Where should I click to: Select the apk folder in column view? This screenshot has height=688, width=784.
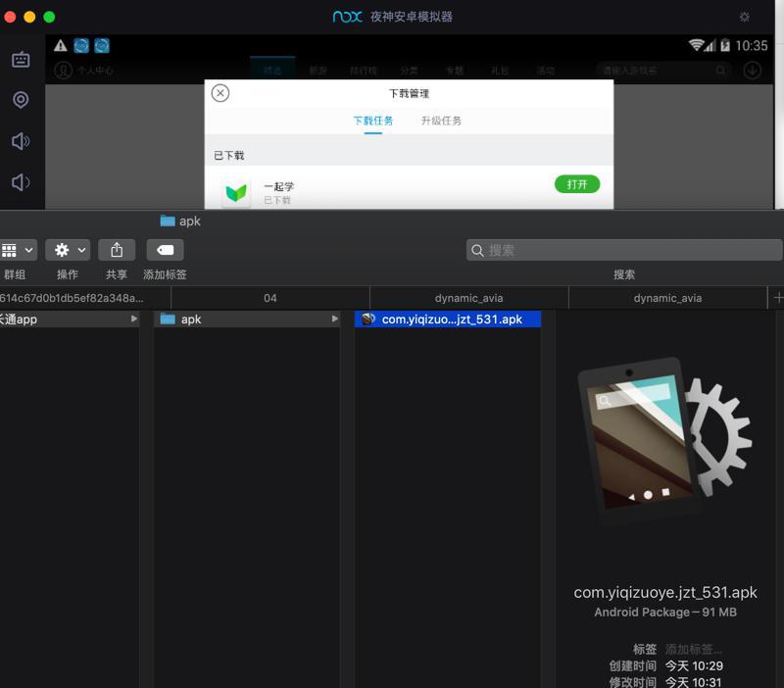coord(247,319)
